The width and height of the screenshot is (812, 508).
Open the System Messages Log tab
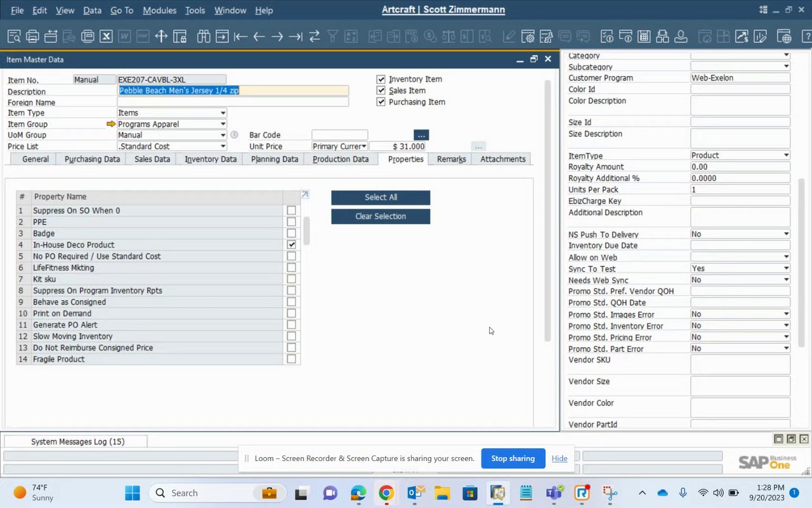(77, 441)
